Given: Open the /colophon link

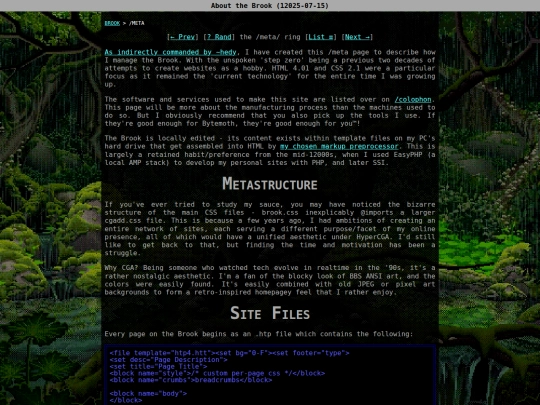Looking at the screenshot, I should 413,100.
